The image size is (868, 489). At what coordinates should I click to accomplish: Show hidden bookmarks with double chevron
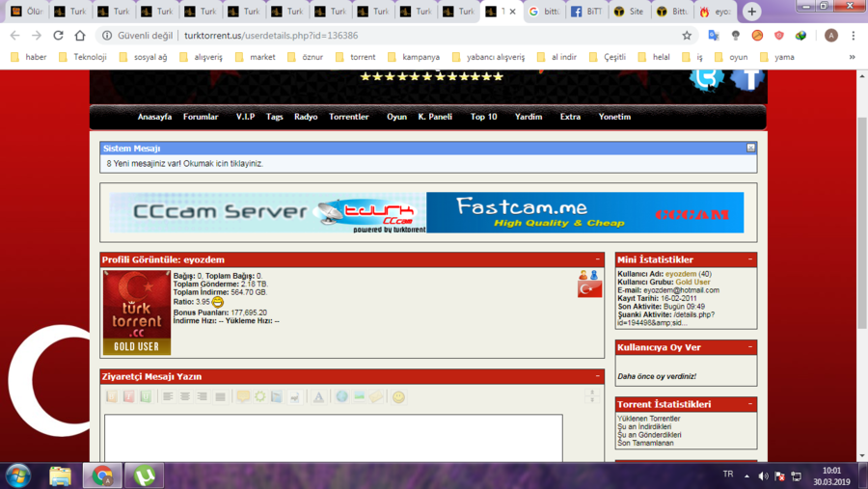(852, 57)
